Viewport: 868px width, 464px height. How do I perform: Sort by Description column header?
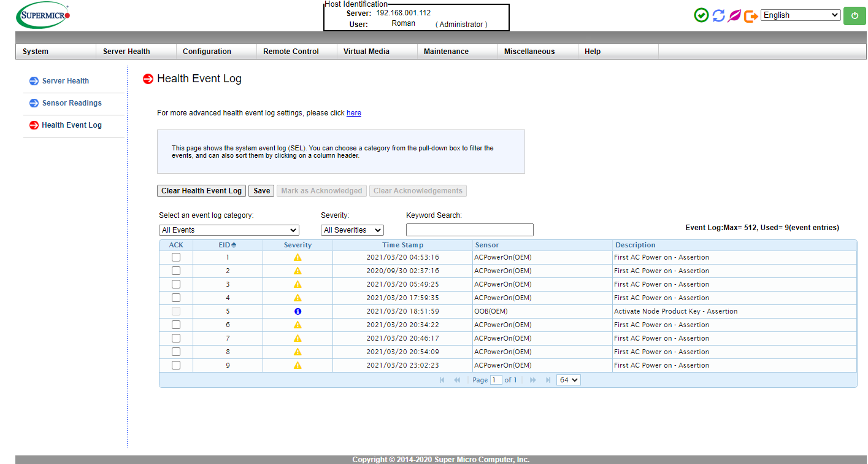pos(735,245)
